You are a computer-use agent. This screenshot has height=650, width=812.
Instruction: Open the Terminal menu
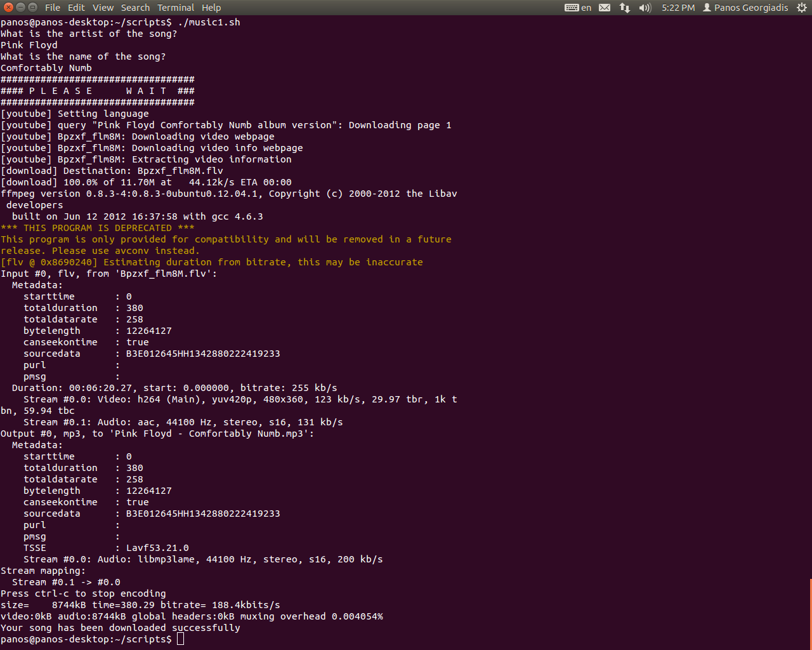(176, 8)
